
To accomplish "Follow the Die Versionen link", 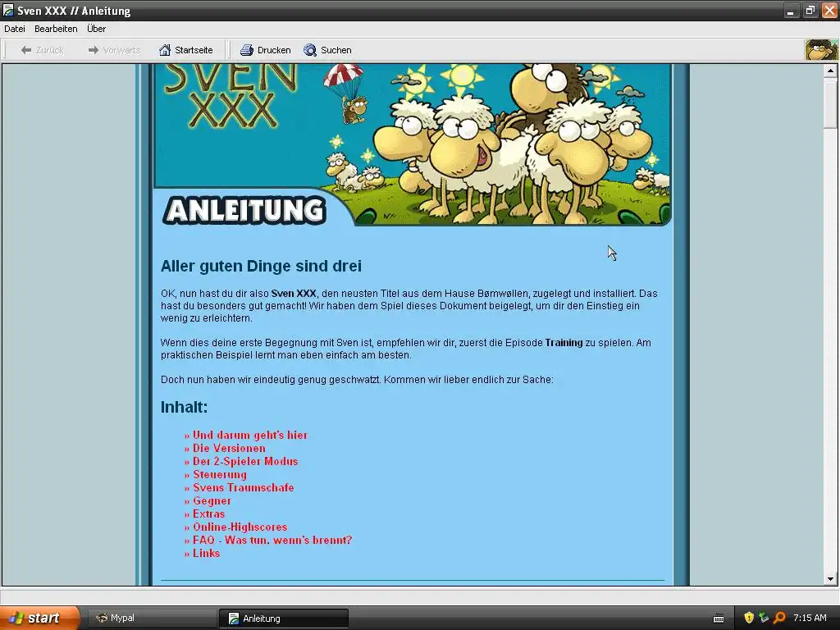I will 229,449.
